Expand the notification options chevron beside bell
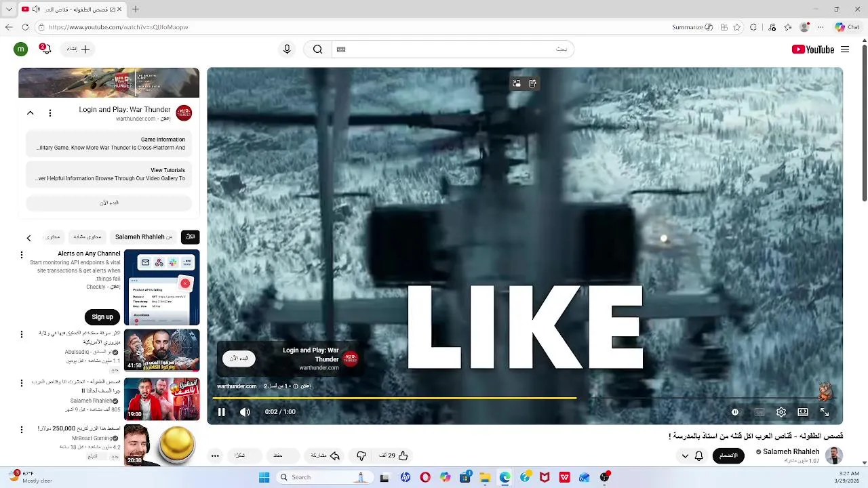Screen dimensions: 868x488 coord(685,455)
